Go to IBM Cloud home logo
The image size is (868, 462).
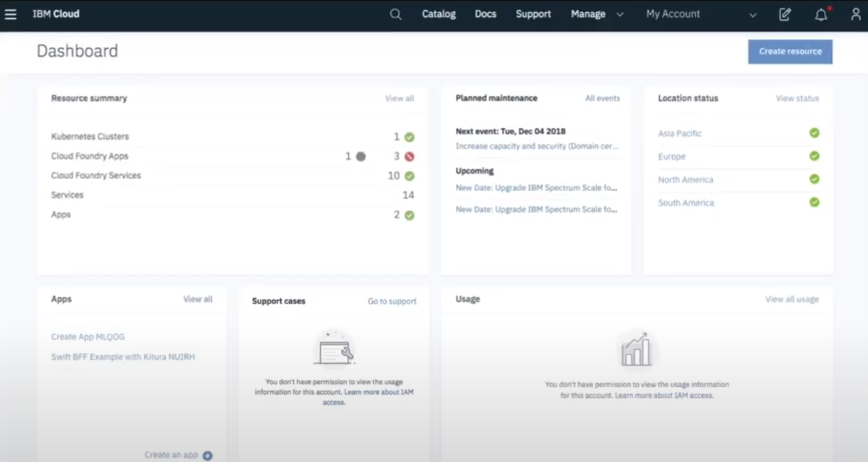[x=56, y=14]
